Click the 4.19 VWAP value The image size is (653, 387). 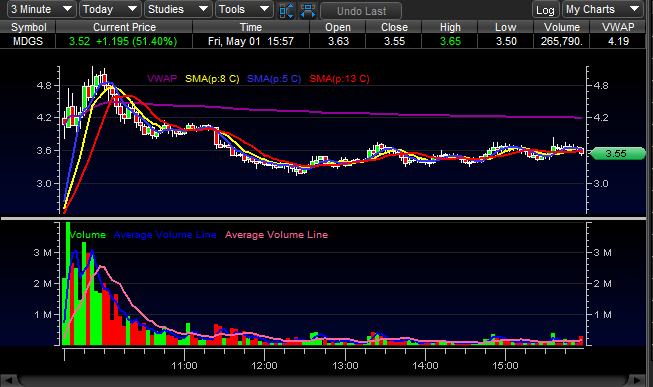pyautogui.click(x=618, y=41)
